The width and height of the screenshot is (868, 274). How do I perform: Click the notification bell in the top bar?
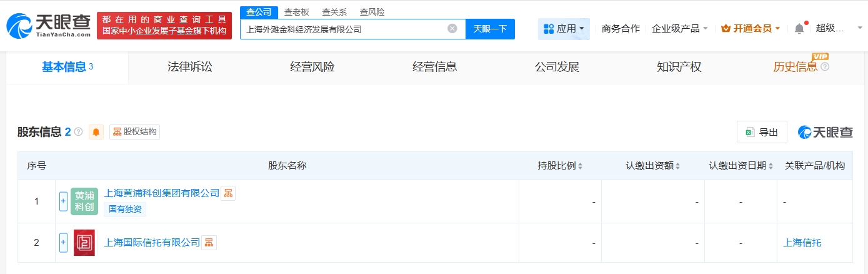pos(799,28)
